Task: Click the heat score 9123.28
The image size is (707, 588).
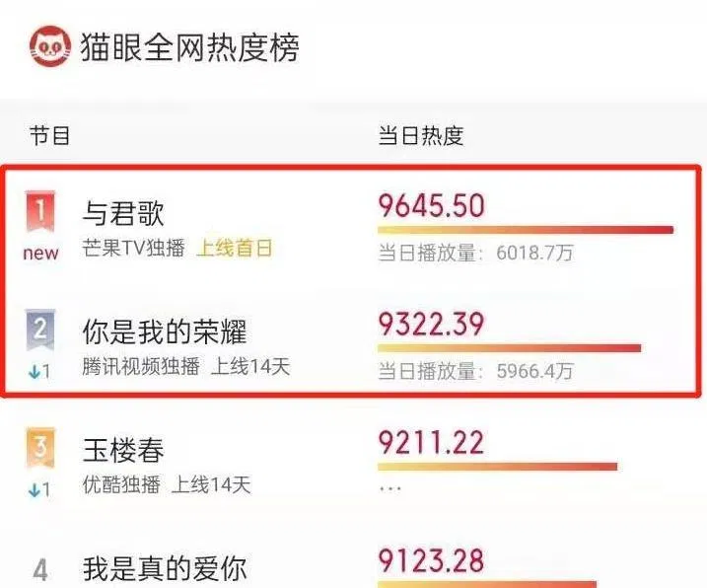Action: pos(431,562)
